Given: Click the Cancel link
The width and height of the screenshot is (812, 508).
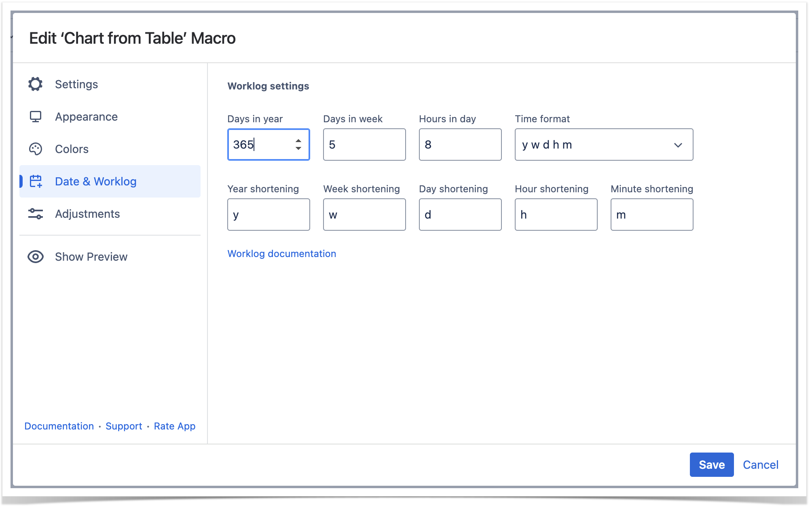Looking at the screenshot, I should (x=760, y=465).
